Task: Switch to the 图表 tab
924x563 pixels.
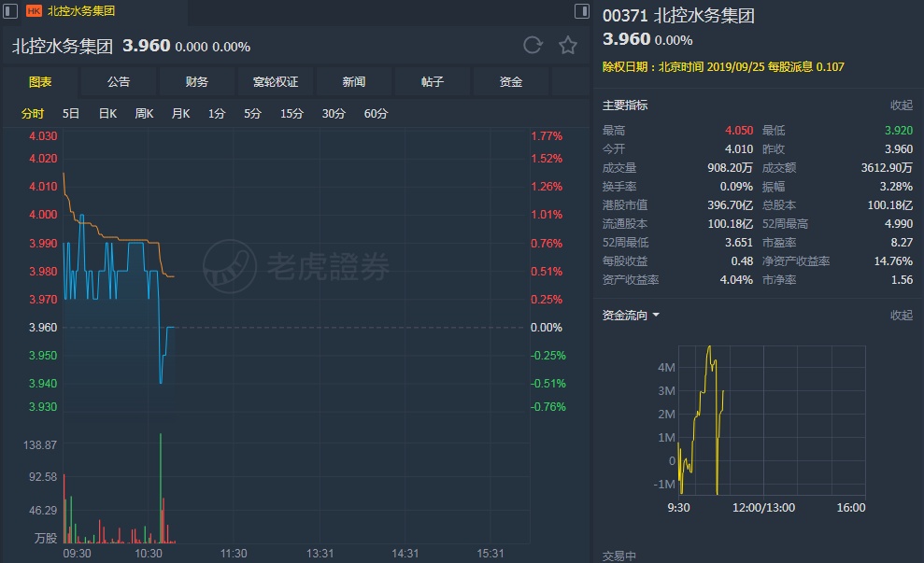Action: click(x=40, y=82)
